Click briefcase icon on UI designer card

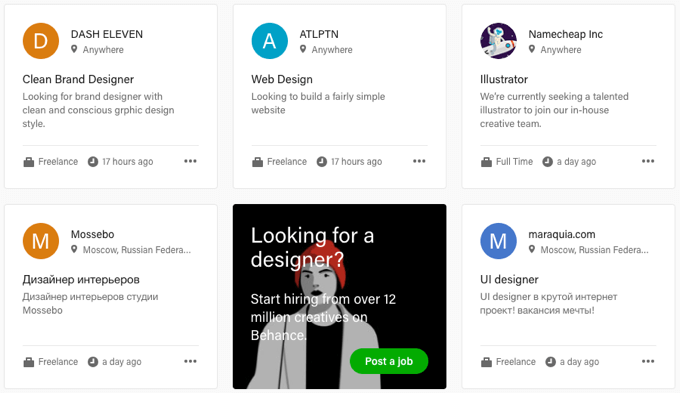point(486,362)
